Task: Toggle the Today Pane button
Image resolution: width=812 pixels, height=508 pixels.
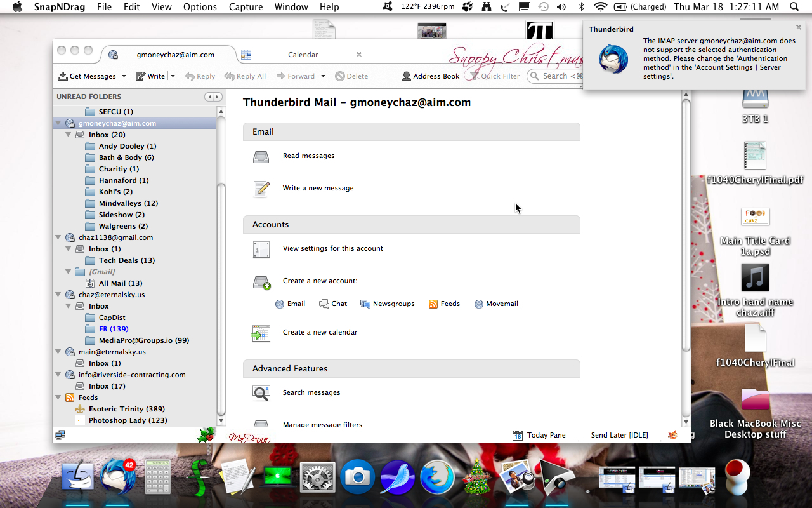Action: click(539, 435)
